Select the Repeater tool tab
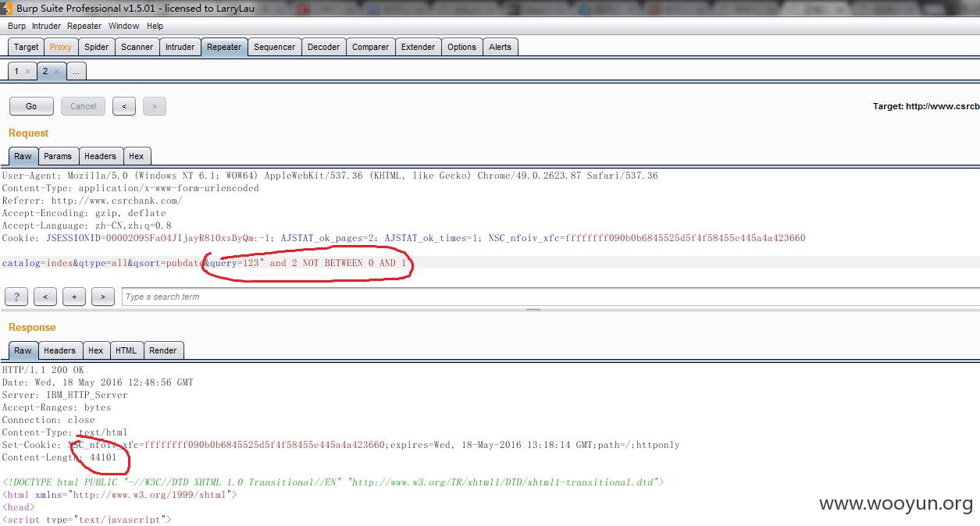This screenshot has height=526, width=980. 224,47
